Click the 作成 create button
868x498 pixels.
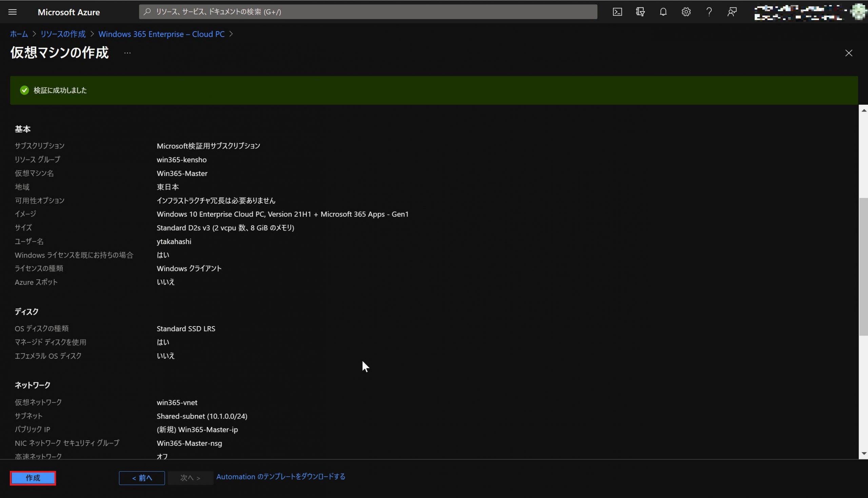point(33,478)
